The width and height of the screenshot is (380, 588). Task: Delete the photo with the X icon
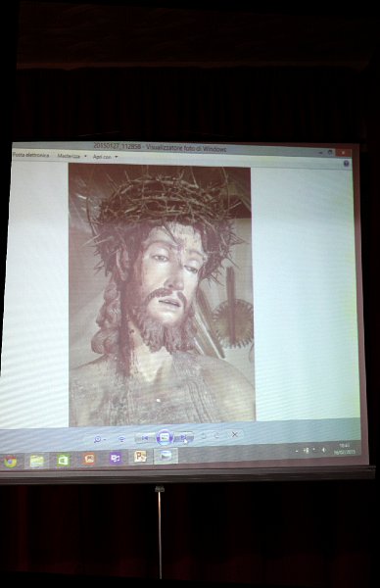(x=235, y=434)
